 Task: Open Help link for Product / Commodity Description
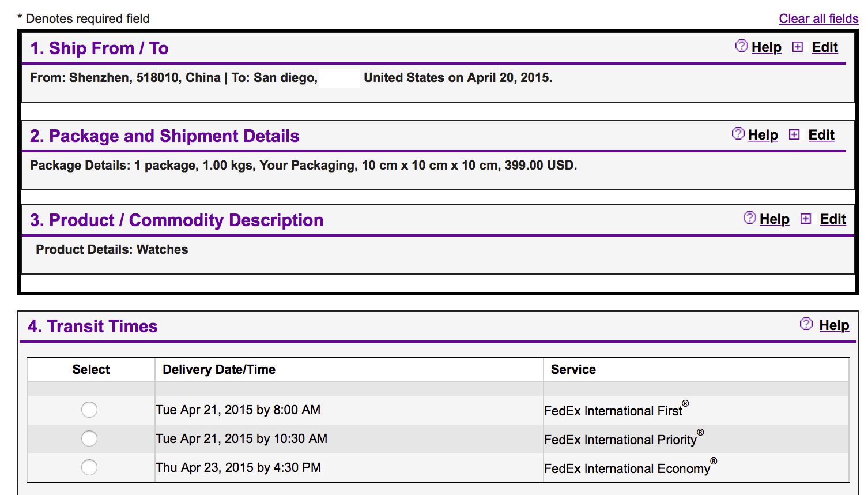click(x=775, y=219)
